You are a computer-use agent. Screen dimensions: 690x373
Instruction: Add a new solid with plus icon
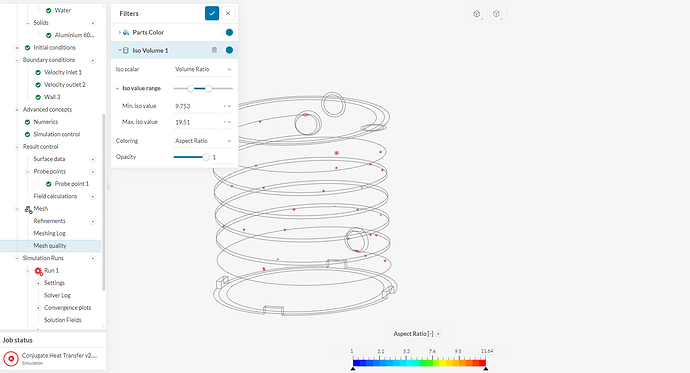tap(92, 23)
